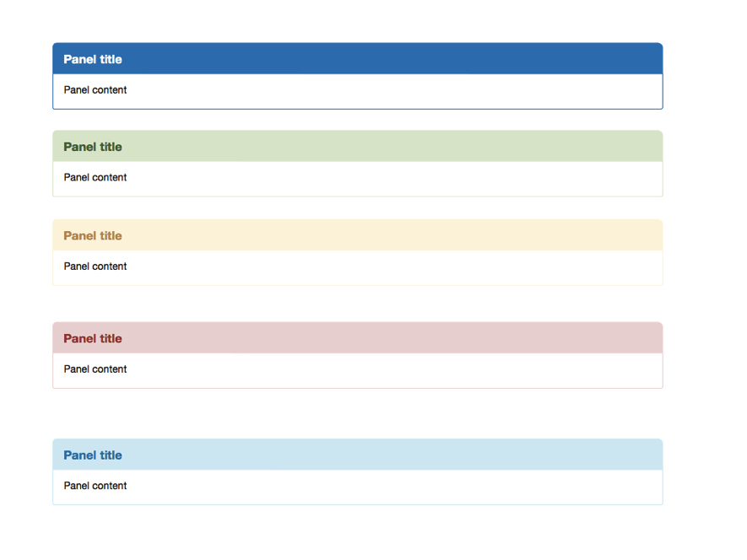Click the green panel's title text
Screen dimensions: 747x560
pos(93,147)
